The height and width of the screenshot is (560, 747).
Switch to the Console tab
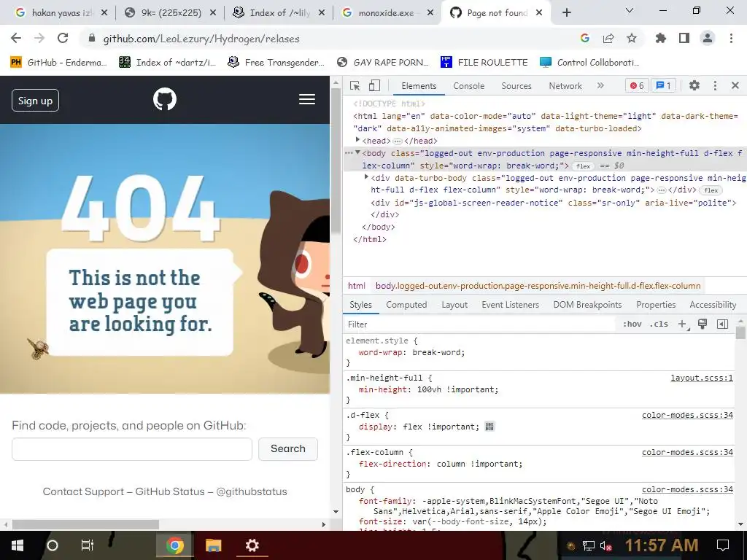(x=469, y=86)
